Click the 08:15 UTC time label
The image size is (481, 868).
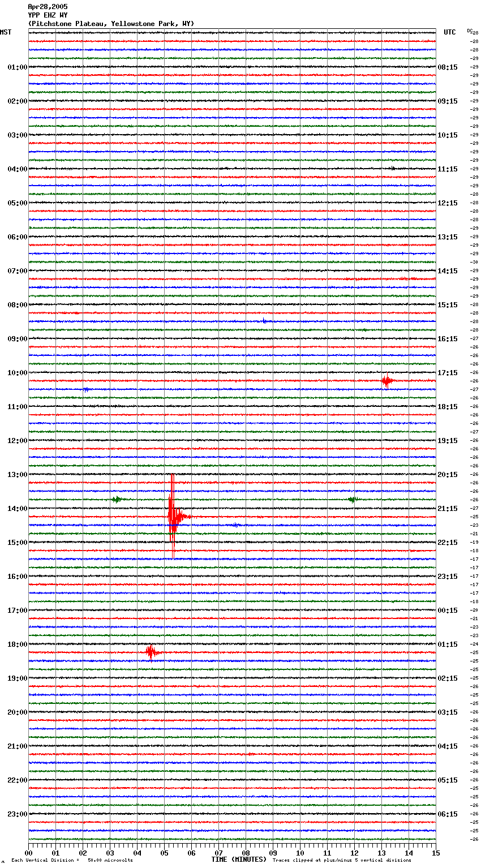click(448, 67)
